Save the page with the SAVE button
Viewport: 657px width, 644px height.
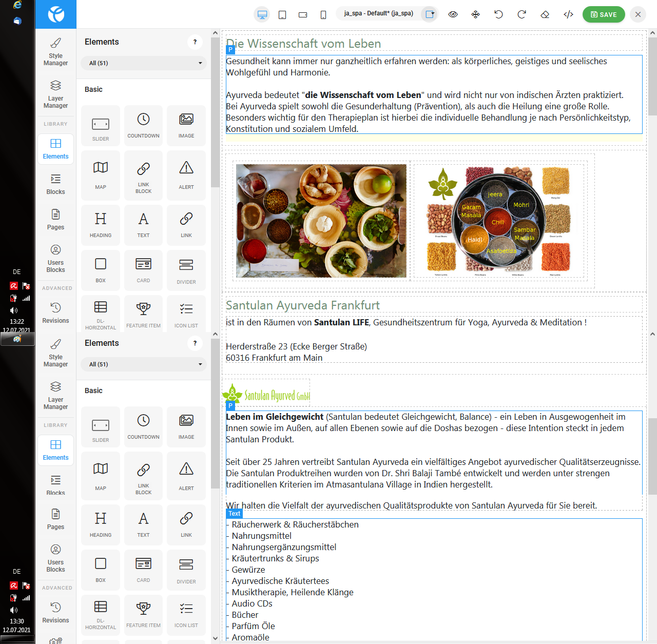click(x=604, y=14)
